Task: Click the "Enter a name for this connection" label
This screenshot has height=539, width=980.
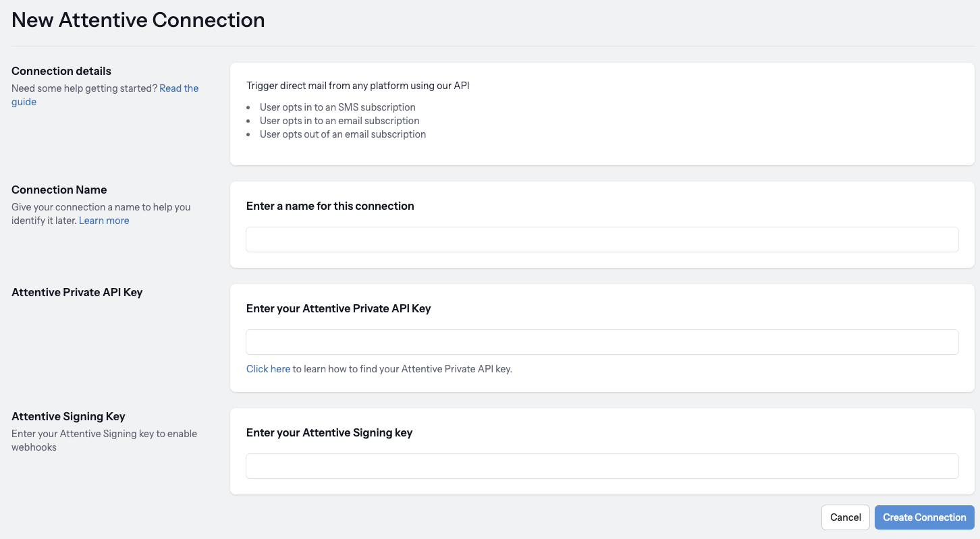Action: pyautogui.click(x=330, y=206)
